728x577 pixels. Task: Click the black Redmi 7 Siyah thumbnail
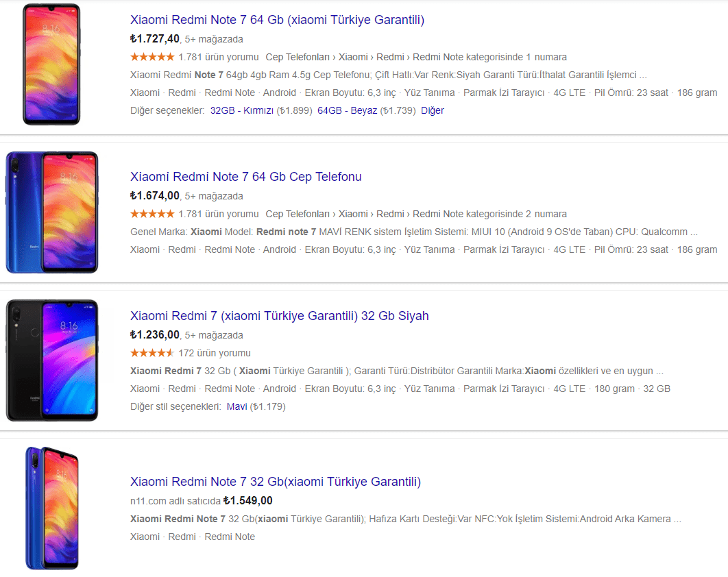[x=52, y=360]
